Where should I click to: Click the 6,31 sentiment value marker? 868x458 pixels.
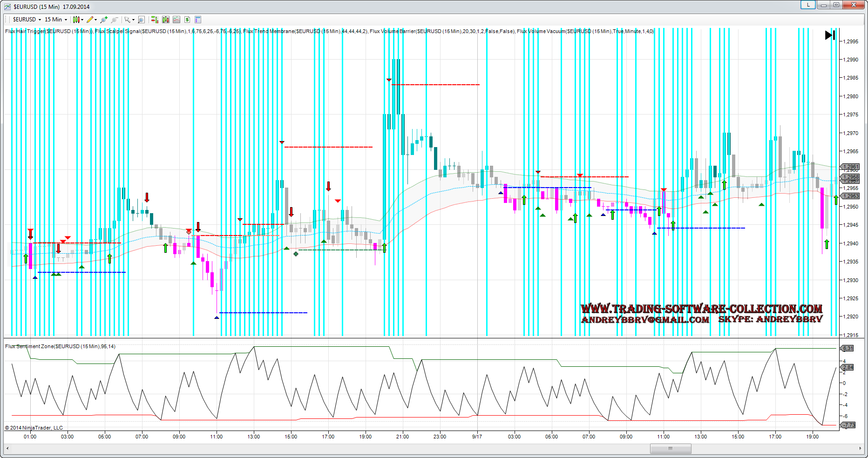pyautogui.click(x=848, y=348)
